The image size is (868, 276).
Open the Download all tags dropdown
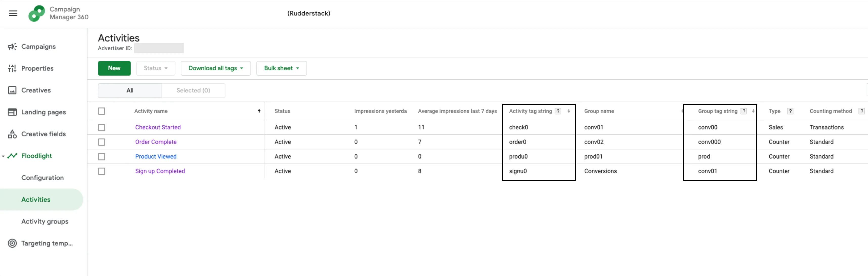pyautogui.click(x=216, y=68)
